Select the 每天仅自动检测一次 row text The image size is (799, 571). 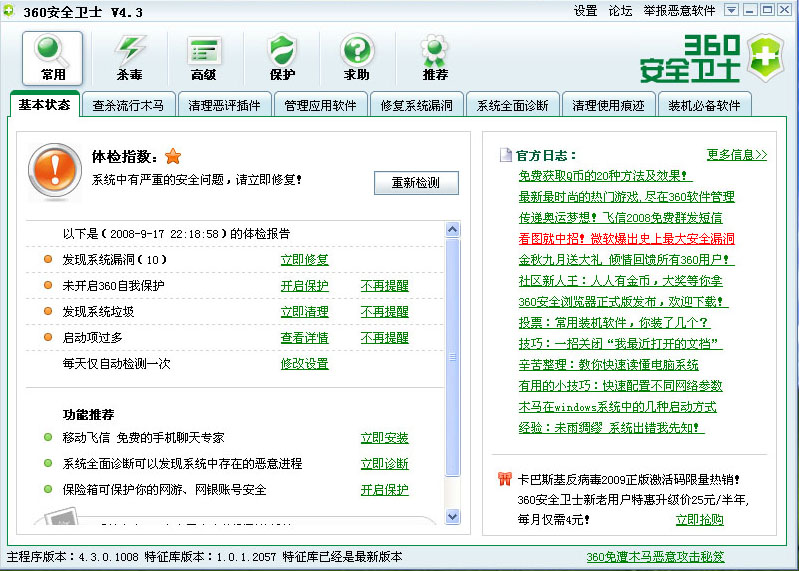click(117, 364)
